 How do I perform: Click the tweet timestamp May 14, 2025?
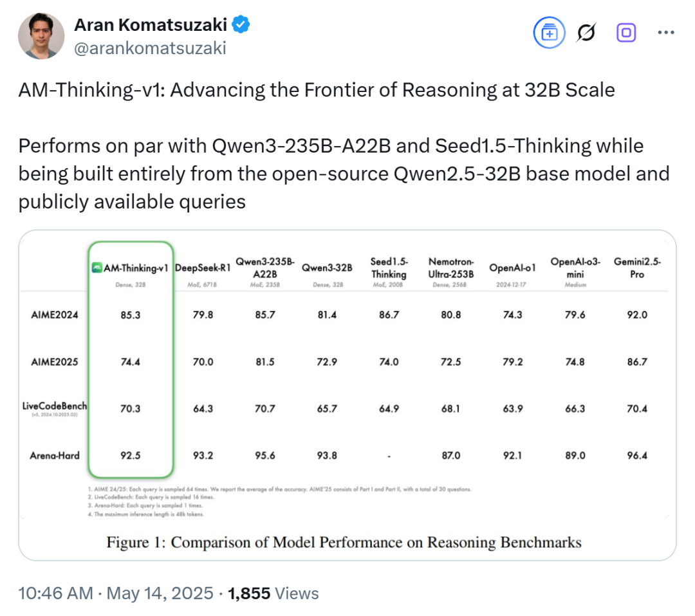tap(116, 593)
